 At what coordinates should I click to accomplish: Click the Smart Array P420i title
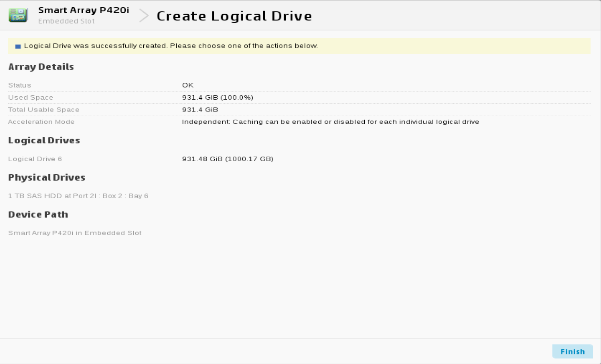[x=83, y=10]
